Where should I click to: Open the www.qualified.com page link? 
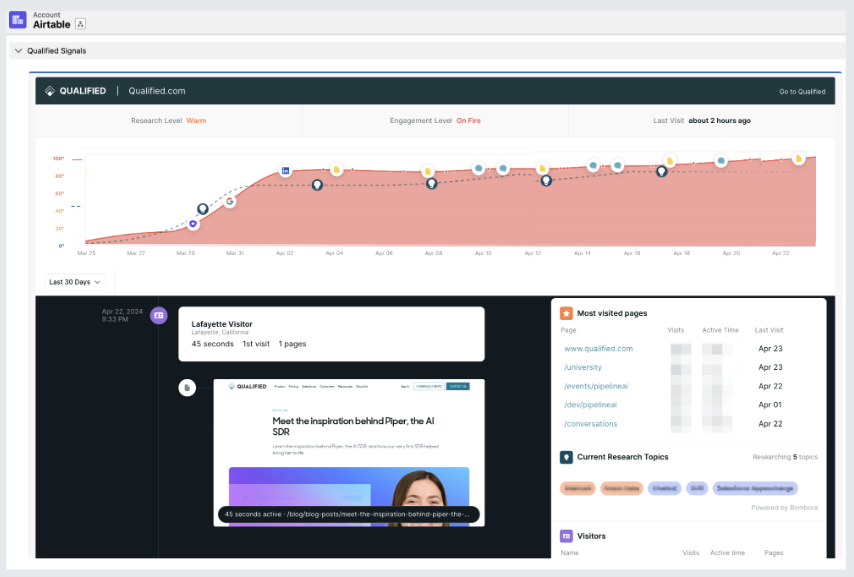click(x=598, y=349)
